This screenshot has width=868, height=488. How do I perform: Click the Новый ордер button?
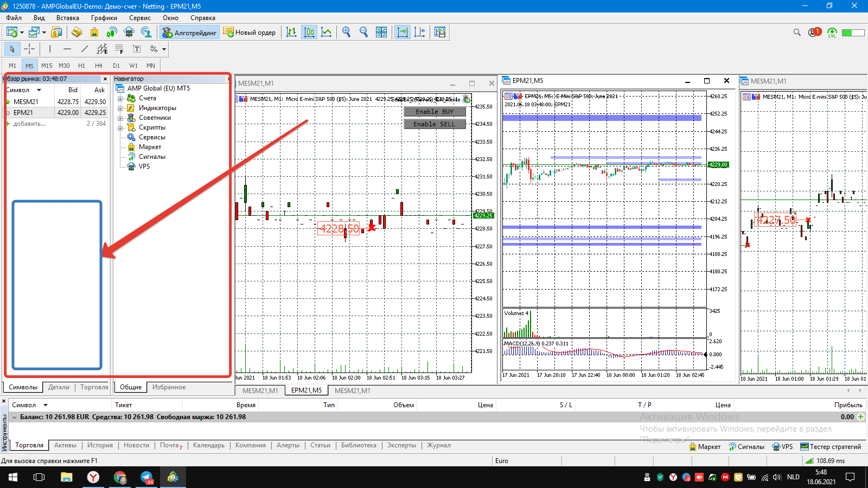point(250,33)
